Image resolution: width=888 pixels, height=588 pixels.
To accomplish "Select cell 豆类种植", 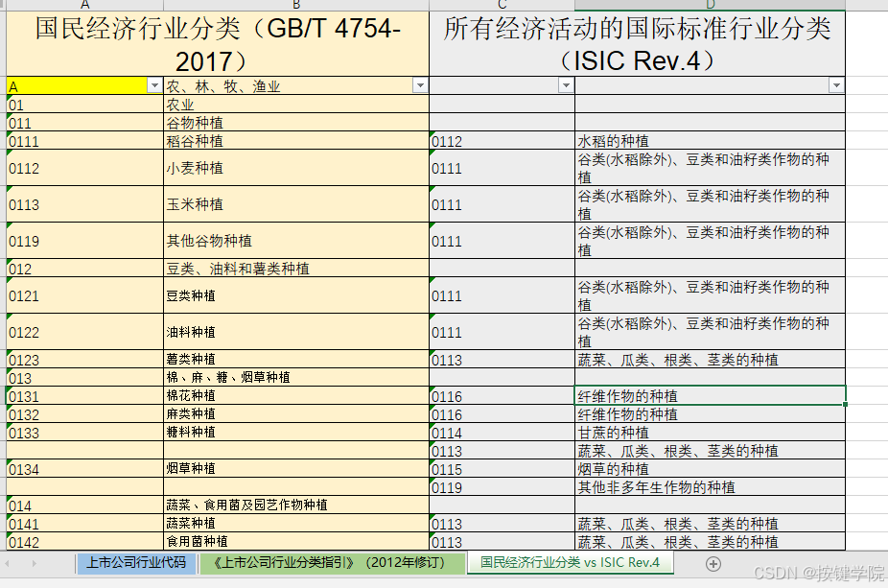I will pyautogui.click(x=296, y=295).
